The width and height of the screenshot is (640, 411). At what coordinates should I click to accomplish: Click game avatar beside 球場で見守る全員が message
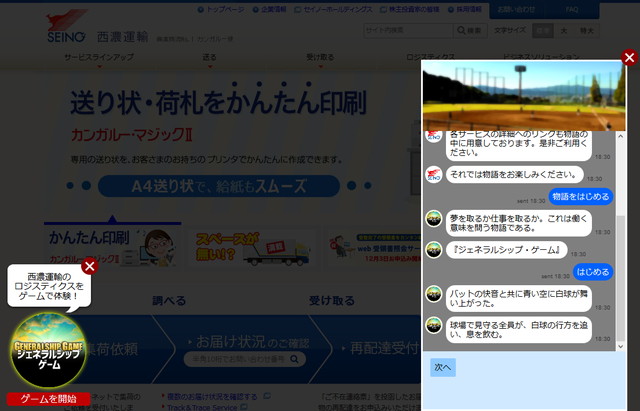click(434, 325)
